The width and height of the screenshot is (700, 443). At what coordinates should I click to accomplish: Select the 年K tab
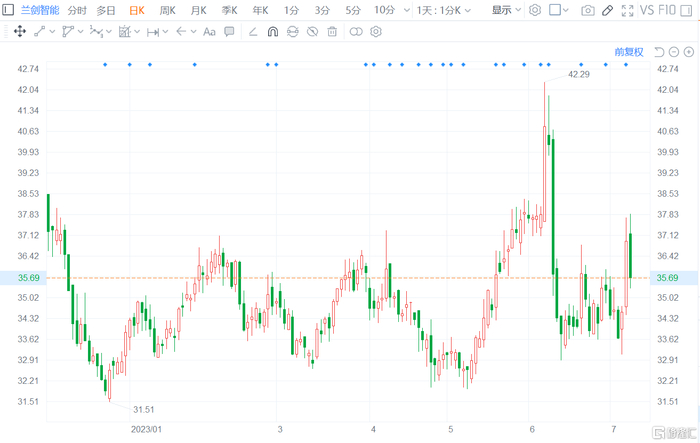point(260,10)
